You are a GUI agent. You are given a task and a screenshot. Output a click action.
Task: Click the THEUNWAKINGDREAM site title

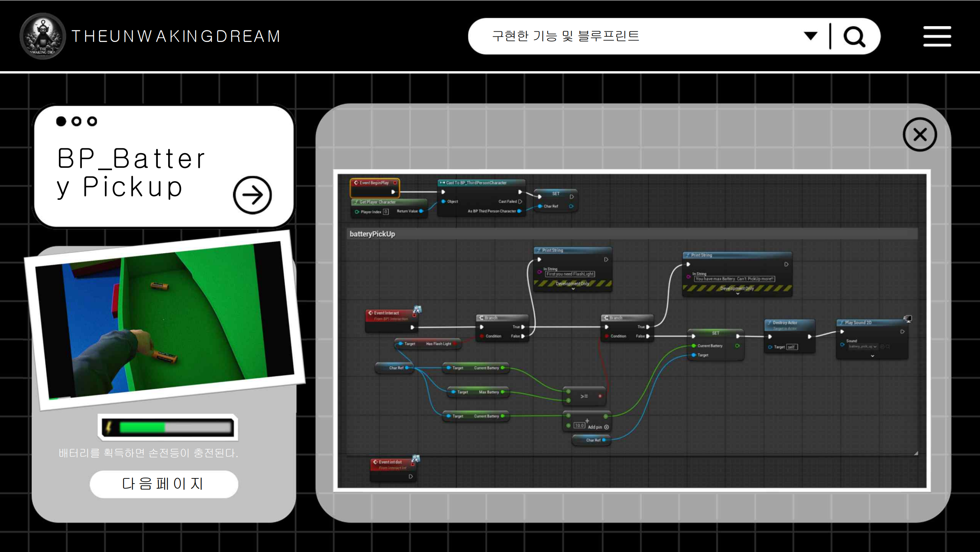click(x=176, y=36)
